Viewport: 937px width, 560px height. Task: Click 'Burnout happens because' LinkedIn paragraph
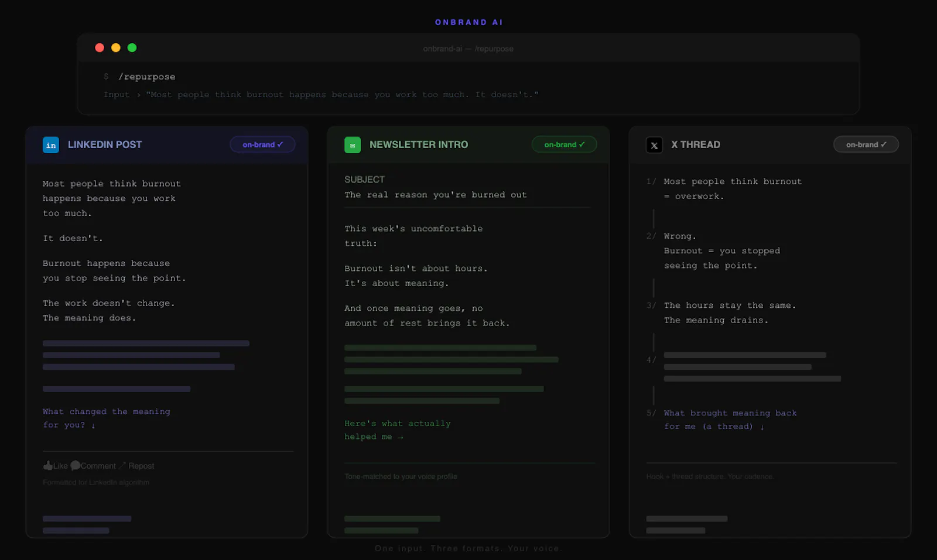[114, 271]
